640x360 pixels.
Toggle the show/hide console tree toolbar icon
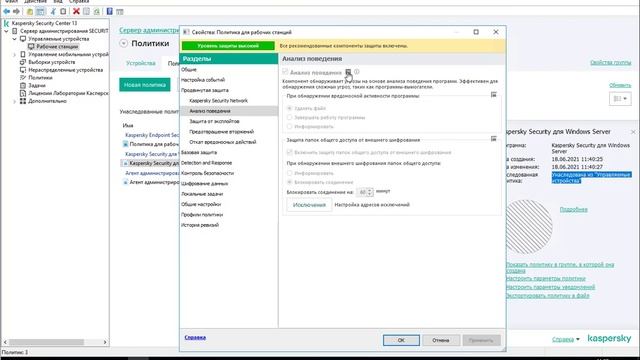click(x=40, y=11)
